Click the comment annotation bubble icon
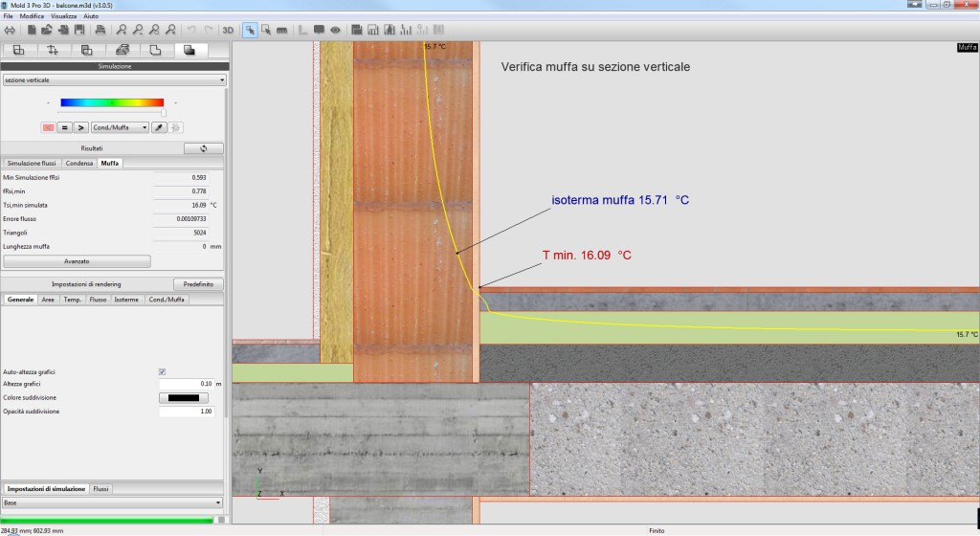Viewport: 980px width, 536px height. pos(319,30)
